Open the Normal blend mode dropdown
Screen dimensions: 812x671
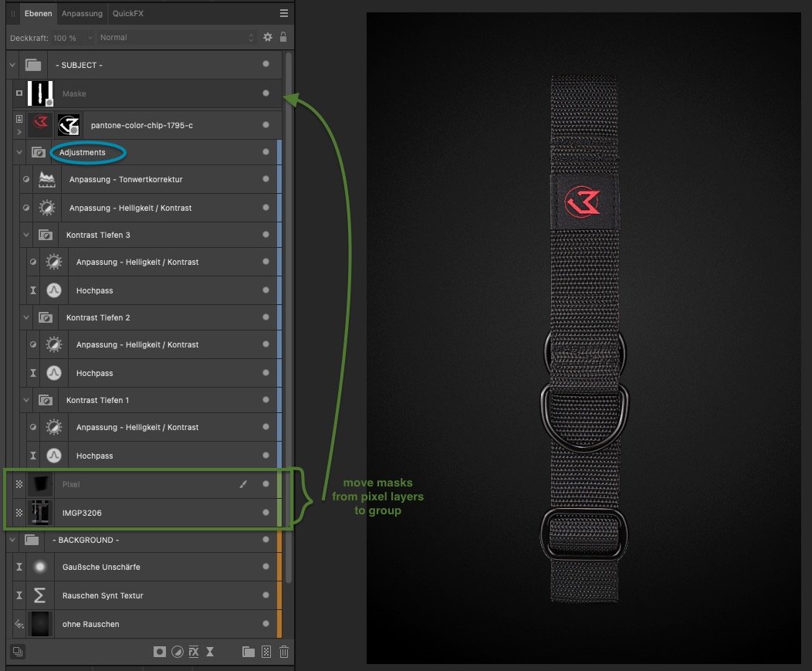point(176,37)
